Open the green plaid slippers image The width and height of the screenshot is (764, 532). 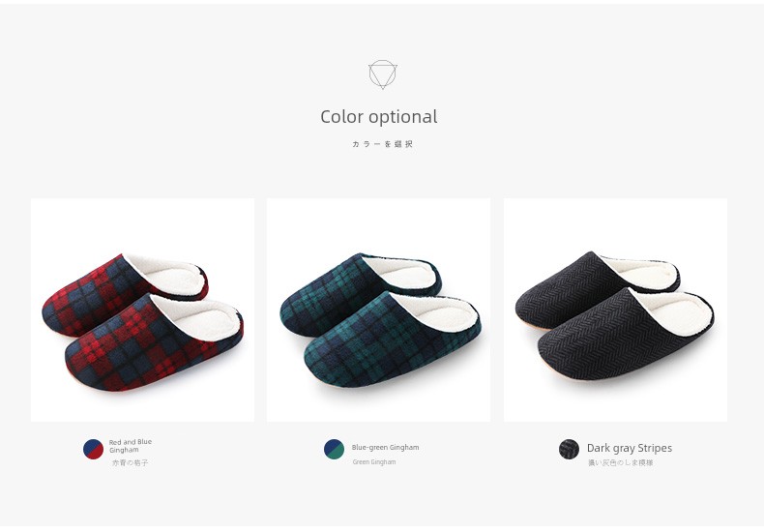[378, 310]
